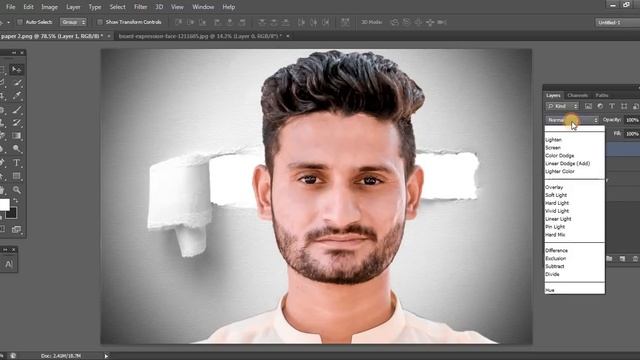This screenshot has width=640, height=360.
Task: Open the Filter menu
Action: click(140, 7)
